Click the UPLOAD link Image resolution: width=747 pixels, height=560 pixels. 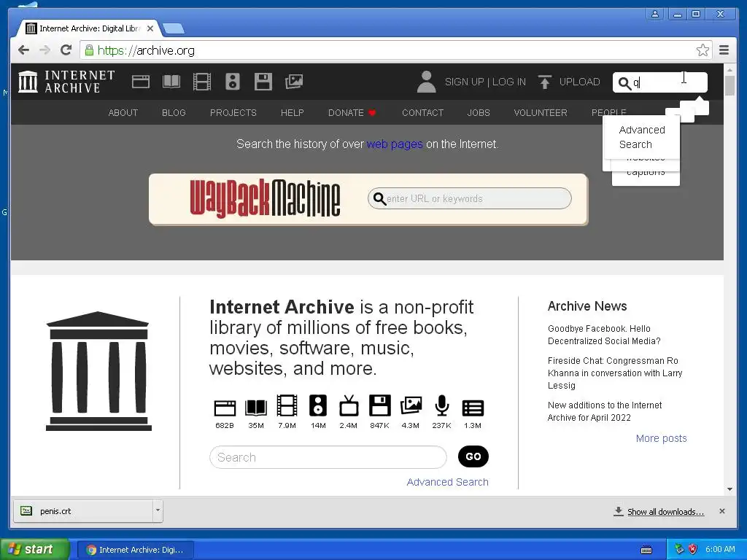579,82
